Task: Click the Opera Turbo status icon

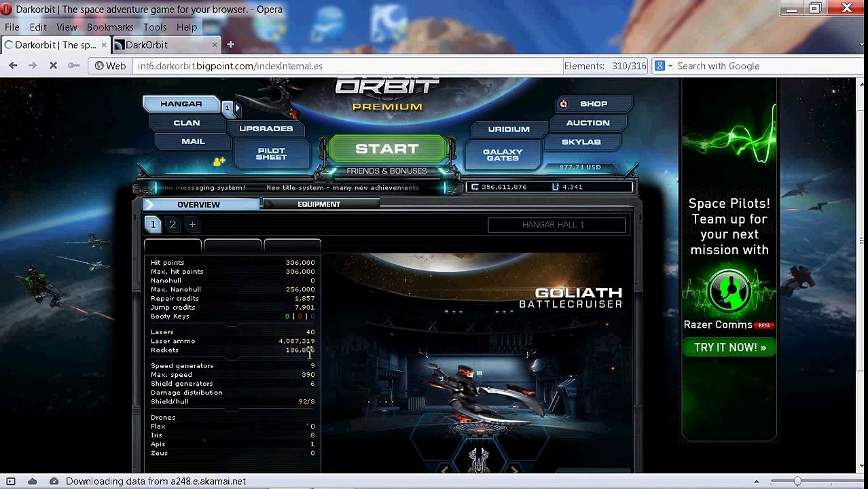Action: pos(54,482)
